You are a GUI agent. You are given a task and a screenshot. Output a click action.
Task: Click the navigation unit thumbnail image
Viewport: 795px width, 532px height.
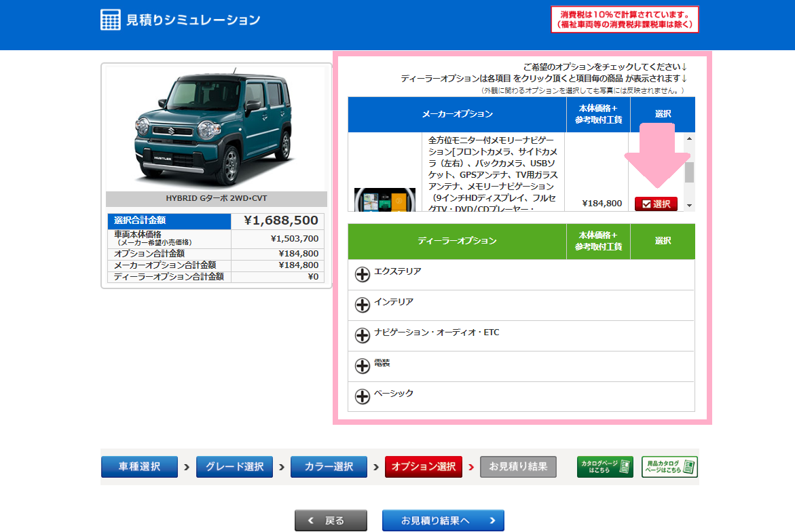385,199
